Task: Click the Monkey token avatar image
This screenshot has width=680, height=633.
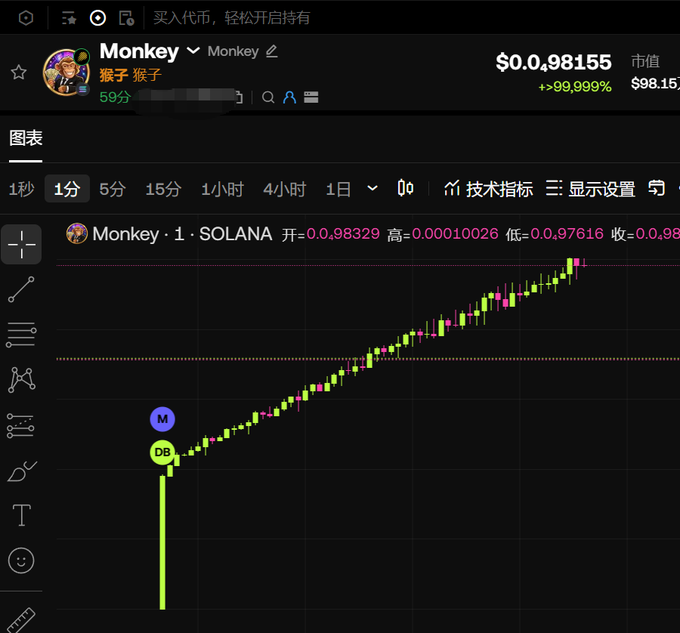Action: 66,72
